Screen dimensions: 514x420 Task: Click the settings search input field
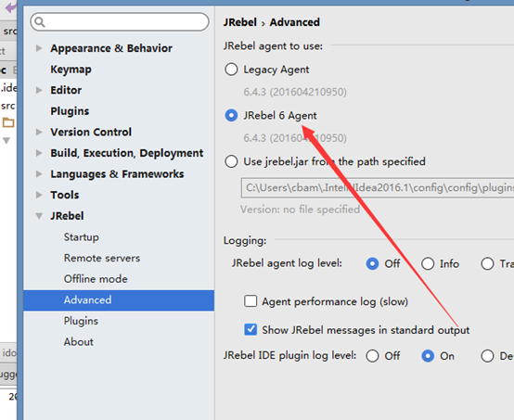[x=120, y=22]
